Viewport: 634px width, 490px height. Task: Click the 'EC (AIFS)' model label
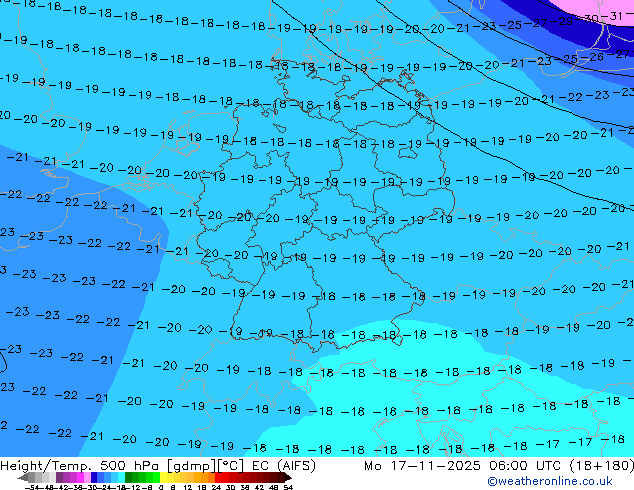[283, 466]
